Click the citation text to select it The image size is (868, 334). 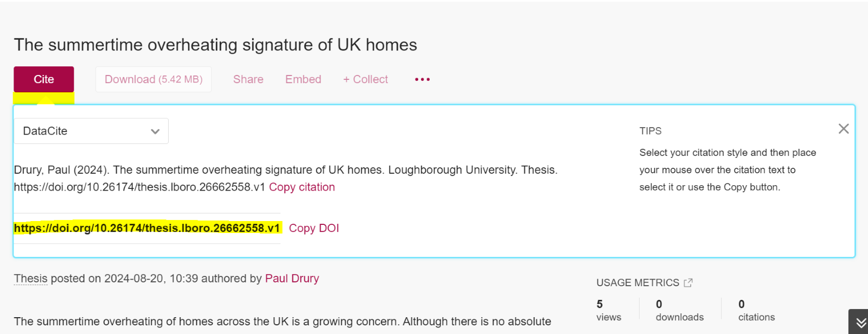[285, 170]
